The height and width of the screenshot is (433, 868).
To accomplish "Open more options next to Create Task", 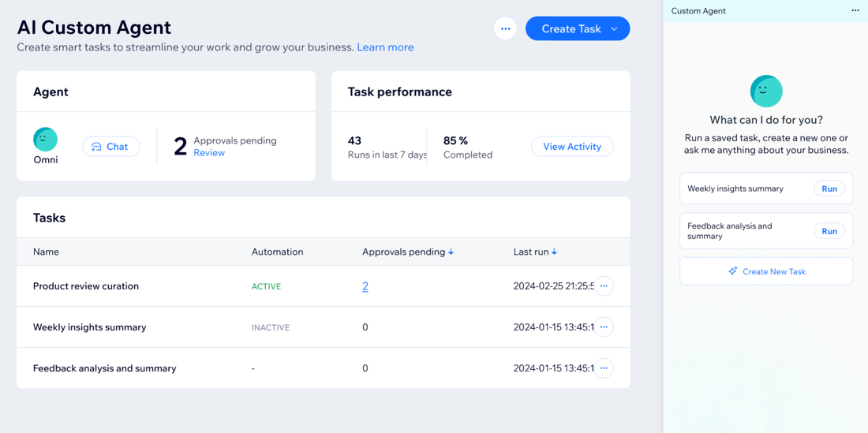I will (x=505, y=29).
